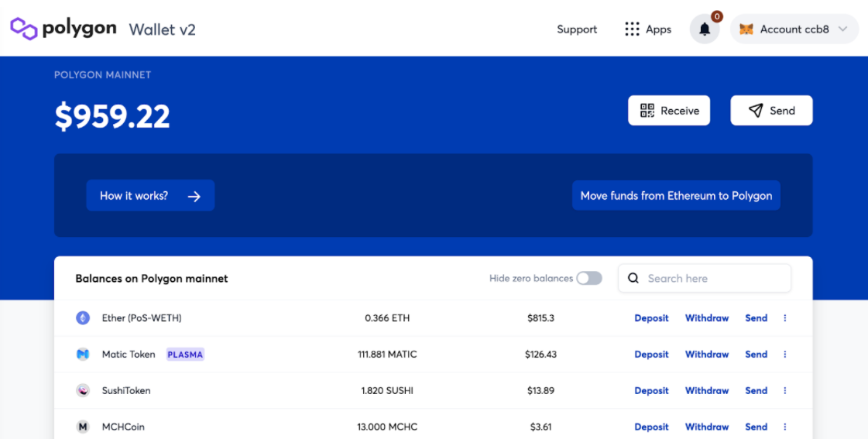Click the 13.000 MCHC amount
Screen dimensions: 868x439
[387, 427]
